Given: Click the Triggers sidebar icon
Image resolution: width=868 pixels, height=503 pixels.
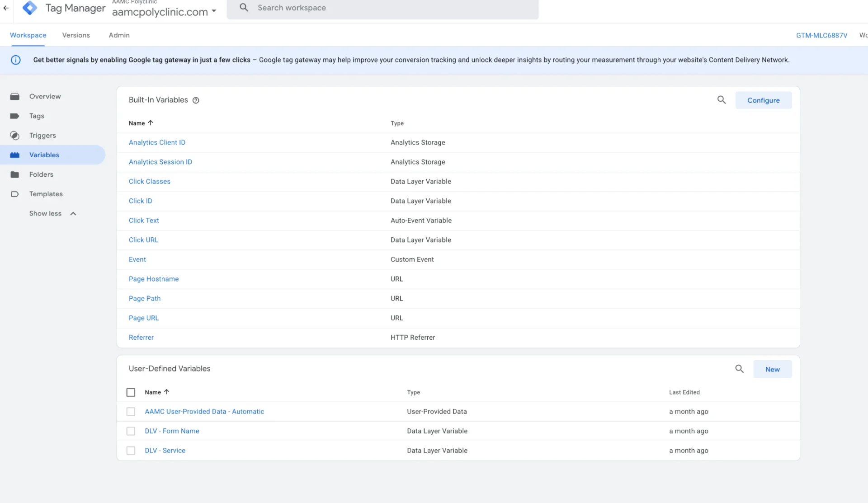Looking at the screenshot, I should (15, 136).
